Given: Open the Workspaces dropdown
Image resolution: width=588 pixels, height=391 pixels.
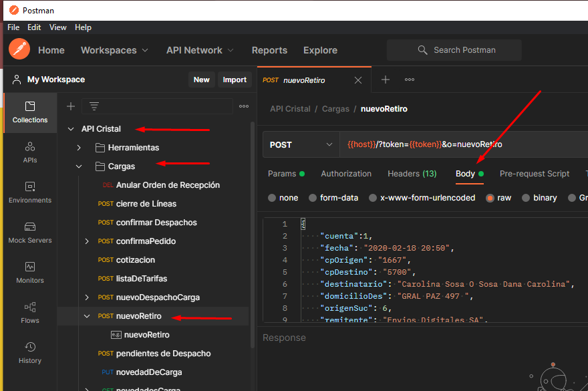Looking at the screenshot, I should pyautogui.click(x=114, y=50).
